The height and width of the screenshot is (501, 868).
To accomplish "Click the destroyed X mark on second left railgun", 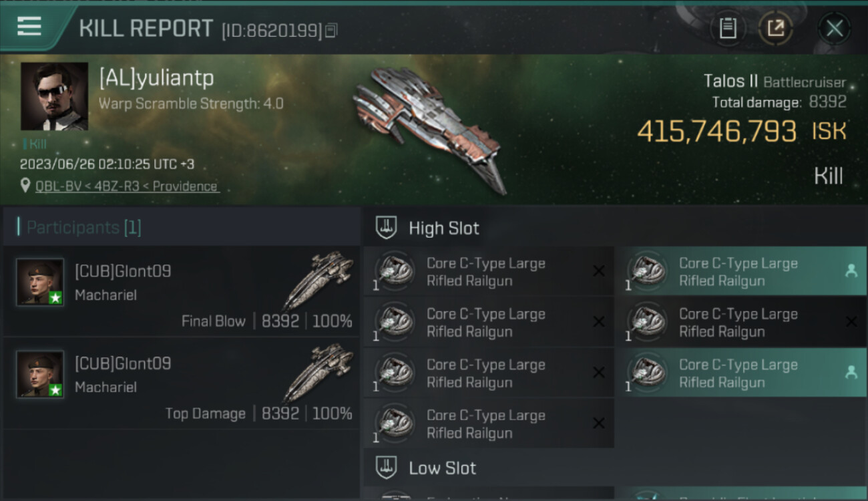I will click(x=599, y=322).
